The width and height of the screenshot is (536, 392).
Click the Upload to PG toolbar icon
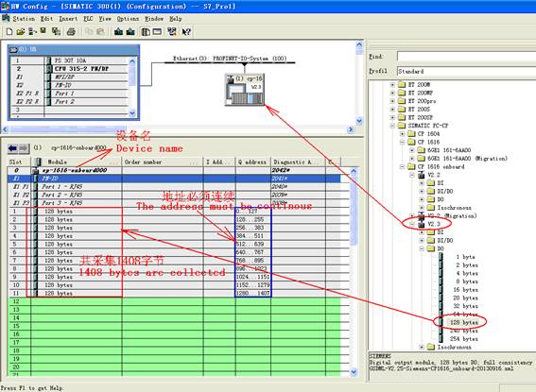click(130, 32)
